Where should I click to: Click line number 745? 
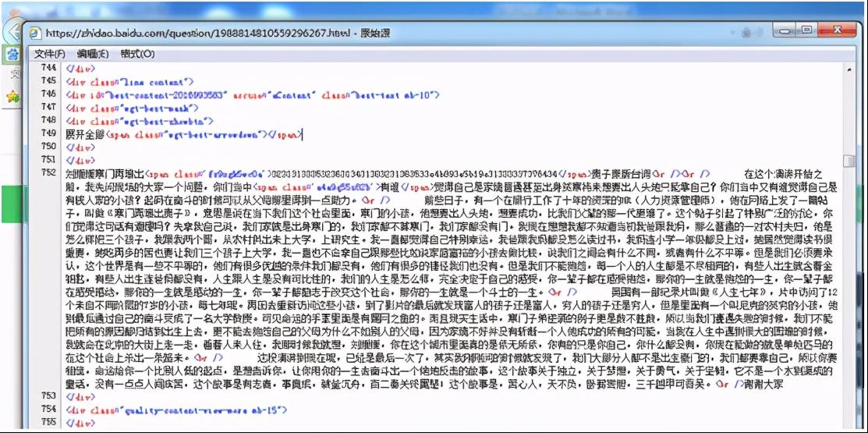(x=48, y=81)
